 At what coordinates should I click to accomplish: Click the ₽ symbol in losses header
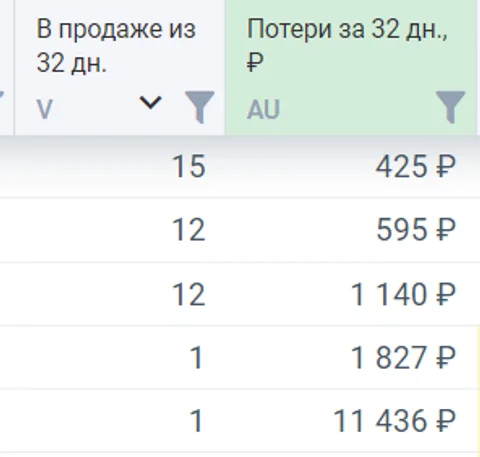point(255,62)
